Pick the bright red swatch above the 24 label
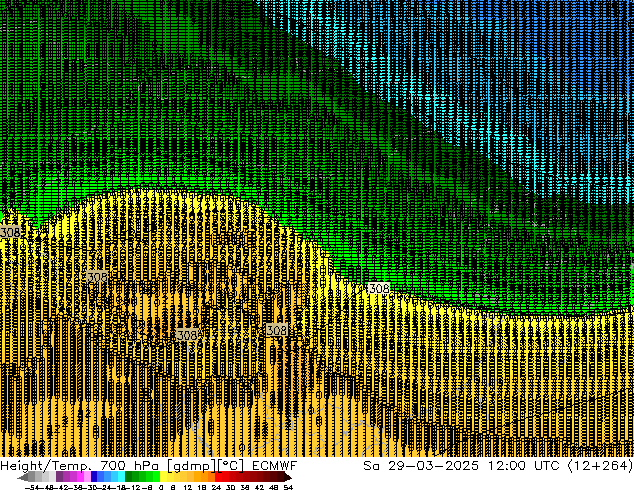This screenshot has width=634, height=490. 218,477
